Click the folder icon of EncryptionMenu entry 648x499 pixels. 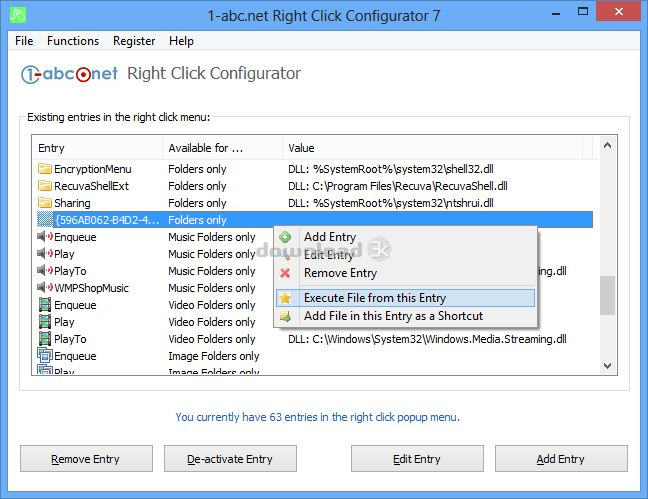coord(45,169)
